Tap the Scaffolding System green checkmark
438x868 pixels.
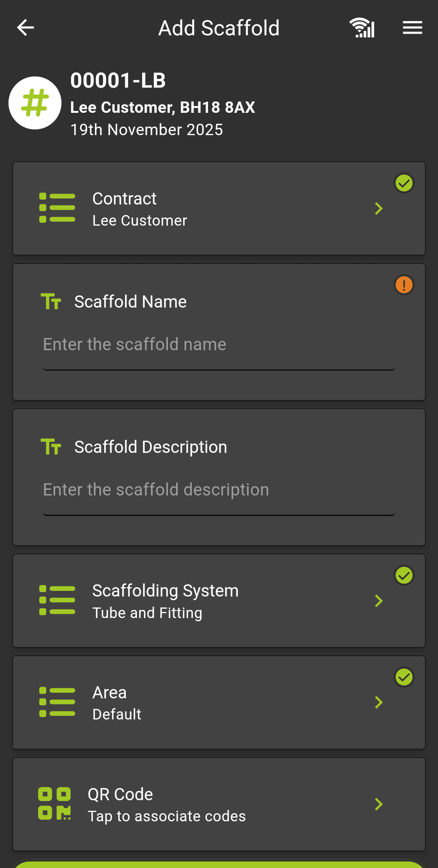(404, 575)
